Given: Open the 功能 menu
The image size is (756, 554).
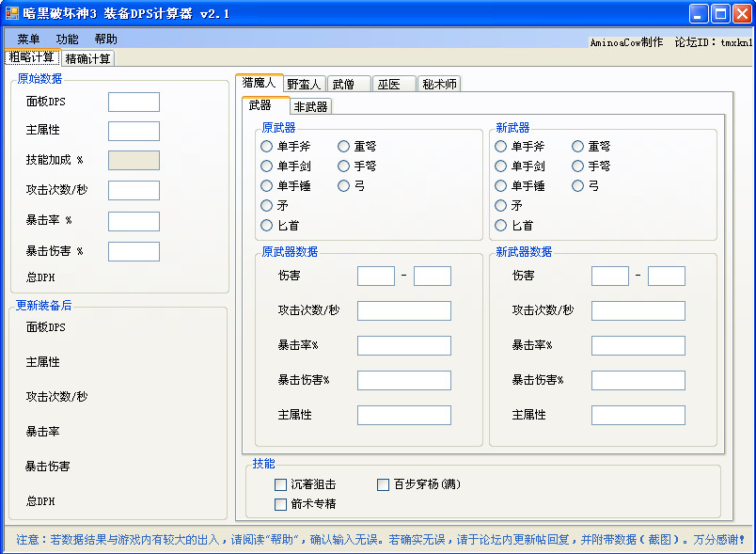Looking at the screenshot, I should [x=67, y=40].
